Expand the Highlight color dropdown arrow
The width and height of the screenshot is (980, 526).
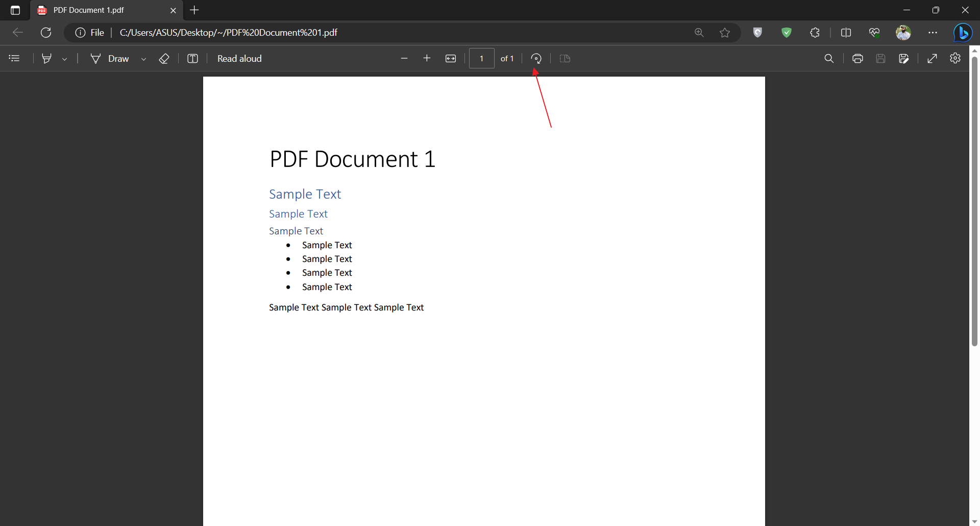coord(65,59)
